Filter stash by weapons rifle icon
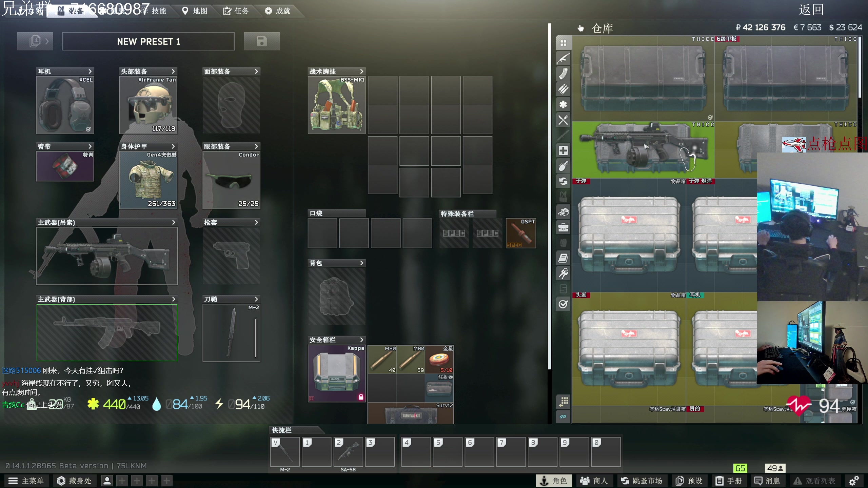Screen dimensions: 868x488 (x=563, y=58)
